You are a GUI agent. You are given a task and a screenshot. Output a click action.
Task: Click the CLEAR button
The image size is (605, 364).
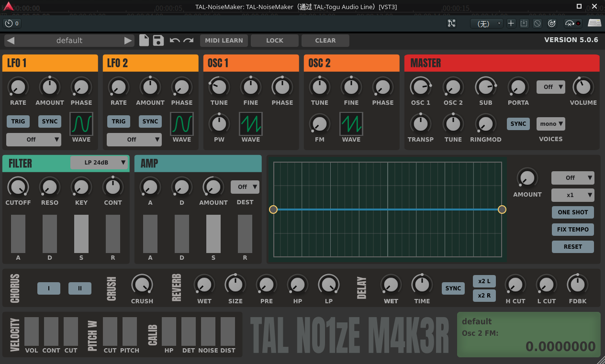(325, 41)
